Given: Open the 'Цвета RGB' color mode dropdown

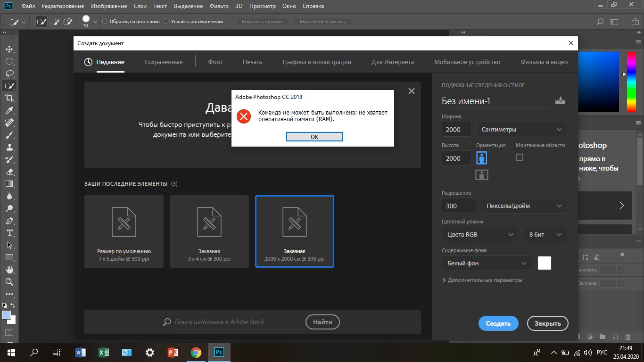Looking at the screenshot, I should tap(480, 234).
